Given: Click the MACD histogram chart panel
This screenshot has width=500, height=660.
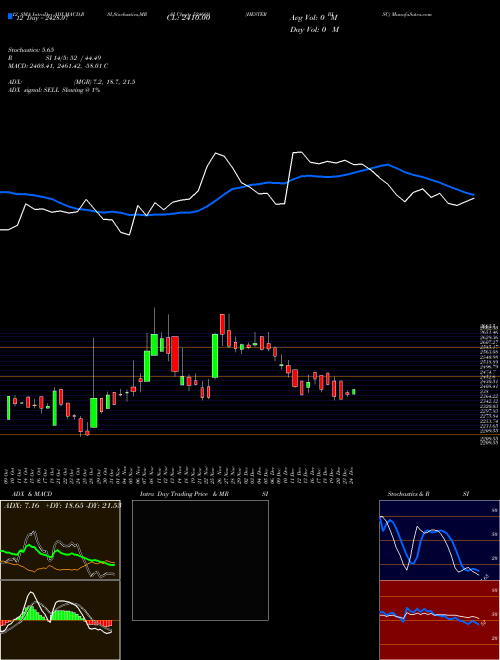Looking at the screenshot, I should pyautogui.click(x=60, y=620).
